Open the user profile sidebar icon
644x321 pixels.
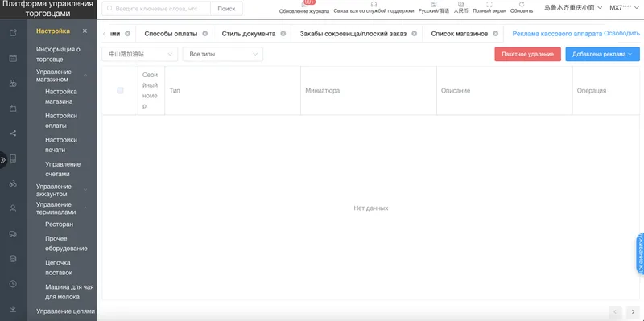pyautogui.click(x=13, y=208)
